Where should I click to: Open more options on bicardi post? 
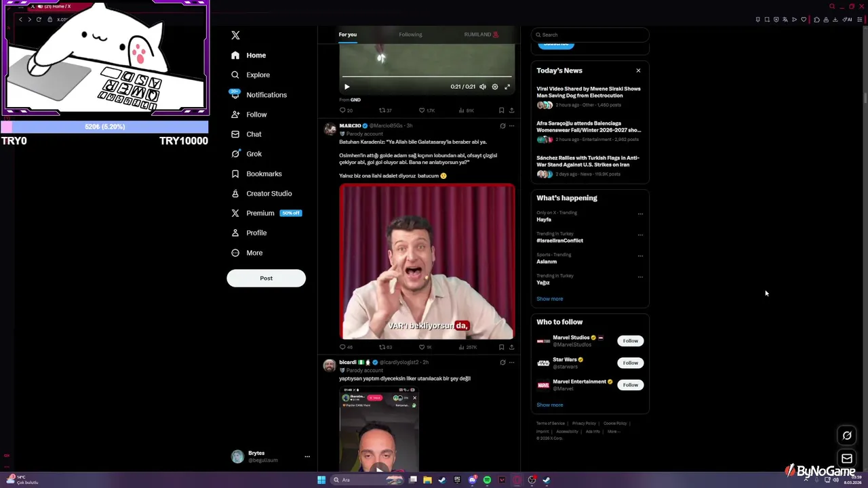pos(511,363)
